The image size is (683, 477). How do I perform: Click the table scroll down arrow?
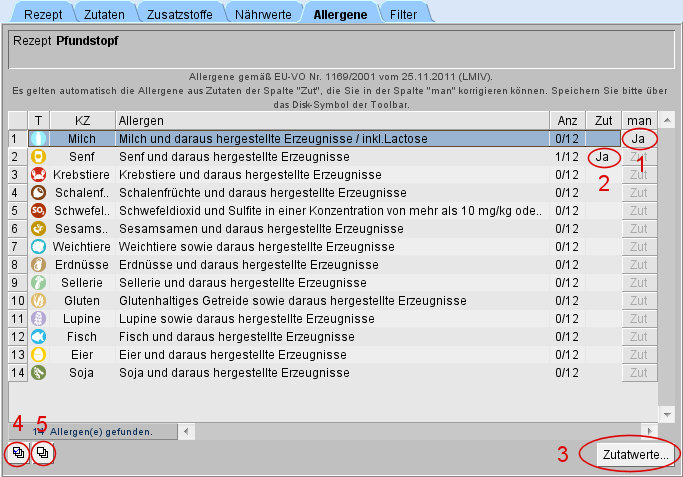tap(667, 414)
